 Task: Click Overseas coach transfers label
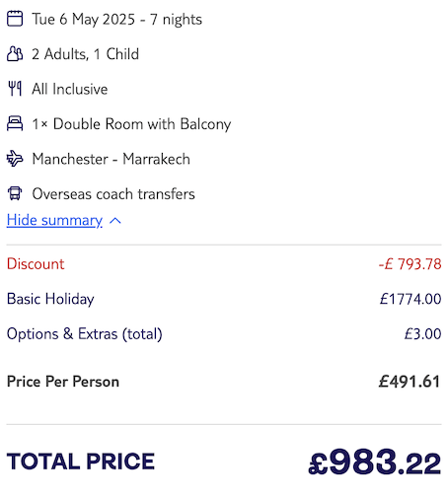point(113,194)
